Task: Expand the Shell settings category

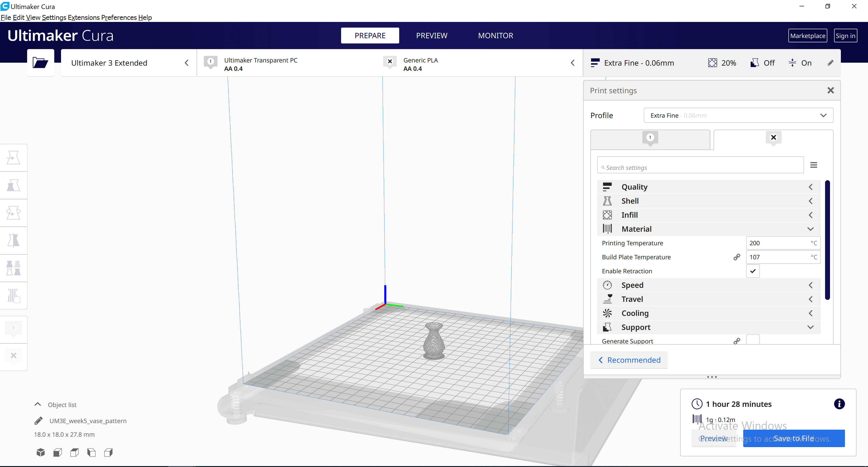Action: click(709, 201)
